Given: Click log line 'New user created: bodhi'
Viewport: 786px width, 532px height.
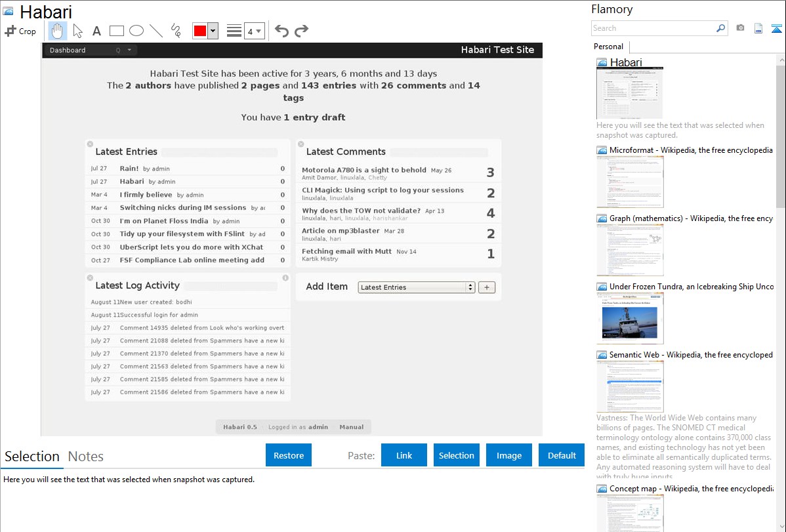Looking at the screenshot, I should coord(156,302).
